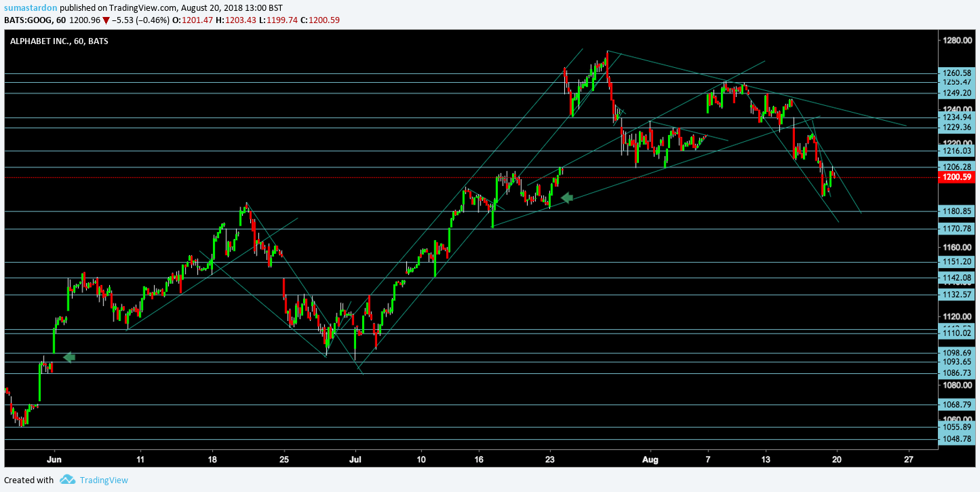Image resolution: width=980 pixels, height=492 pixels.
Task: Click the Created with footer text
Action: point(28,480)
